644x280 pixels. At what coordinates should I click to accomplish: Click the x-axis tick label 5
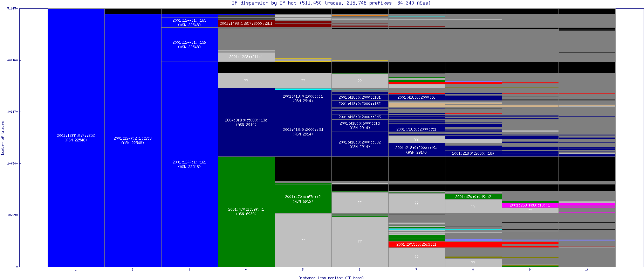point(303,269)
